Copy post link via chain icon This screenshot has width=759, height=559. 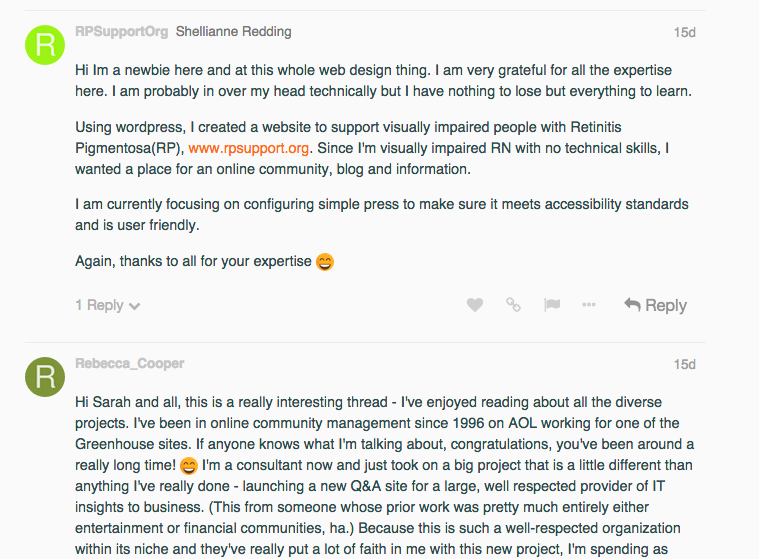[513, 304]
